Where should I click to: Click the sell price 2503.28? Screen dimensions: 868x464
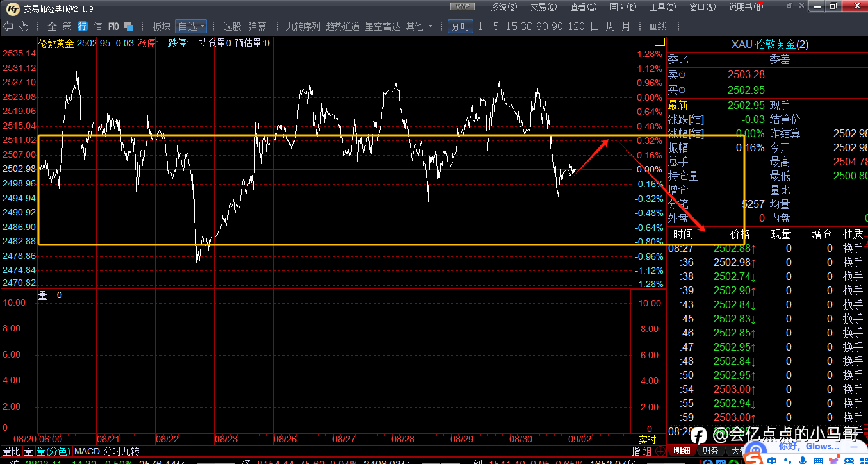click(x=746, y=74)
